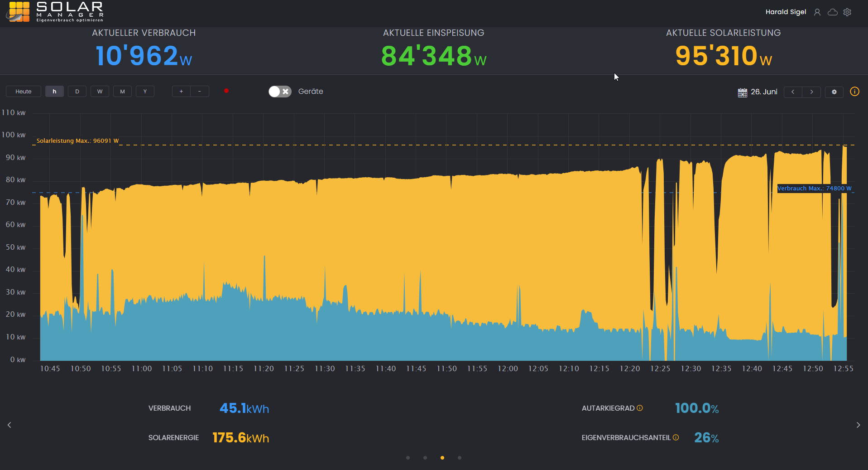The height and width of the screenshot is (470, 868).
Task: Click the red live recording indicator
Action: (226, 91)
